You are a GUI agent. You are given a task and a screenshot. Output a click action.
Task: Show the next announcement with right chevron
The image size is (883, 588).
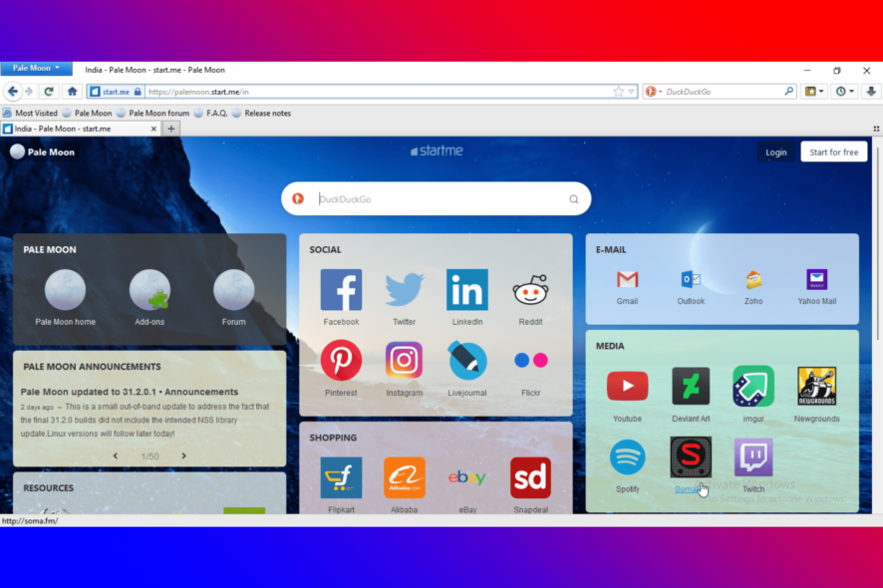183,455
